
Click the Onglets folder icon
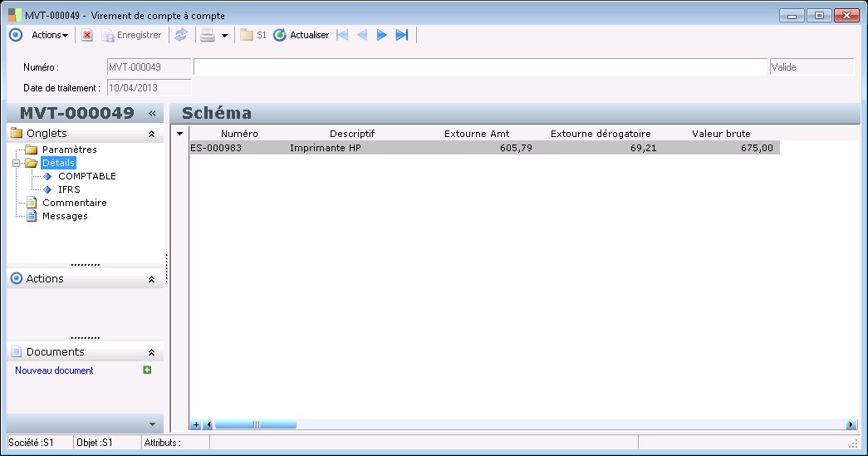[x=17, y=133]
